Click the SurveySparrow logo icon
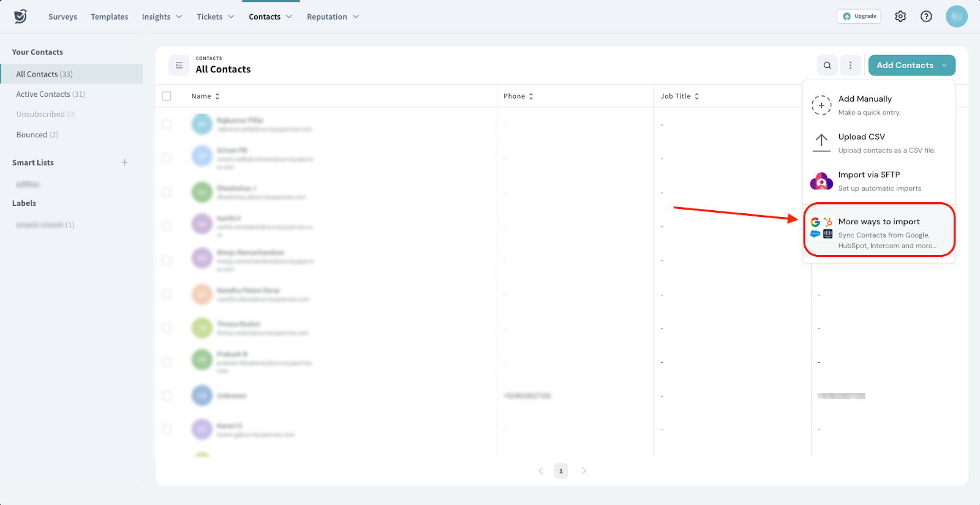The height and width of the screenshot is (505, 980). [x=20, y=17]
